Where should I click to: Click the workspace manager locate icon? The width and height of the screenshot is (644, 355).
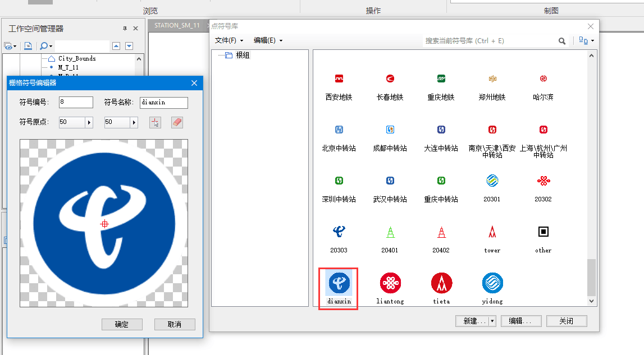point(28,46)
